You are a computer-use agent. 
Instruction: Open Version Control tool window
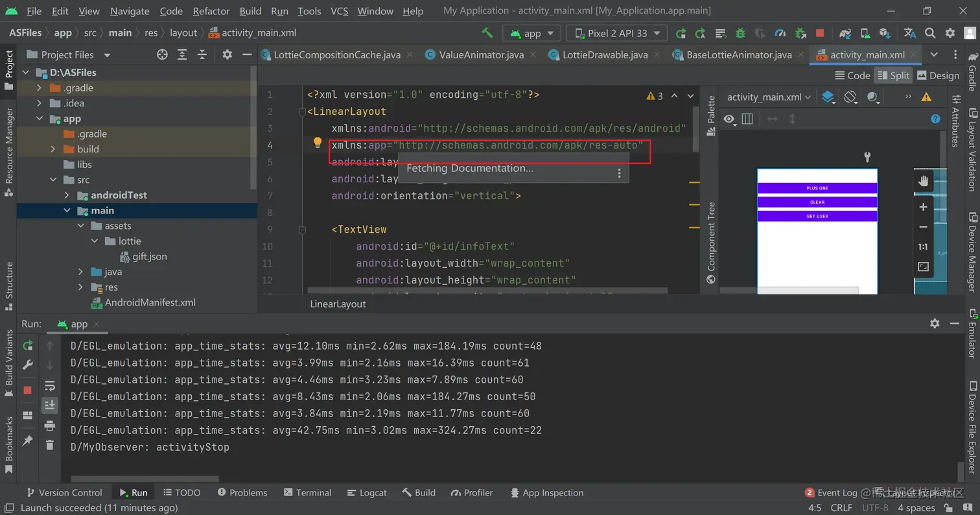(x=64, y=493)
